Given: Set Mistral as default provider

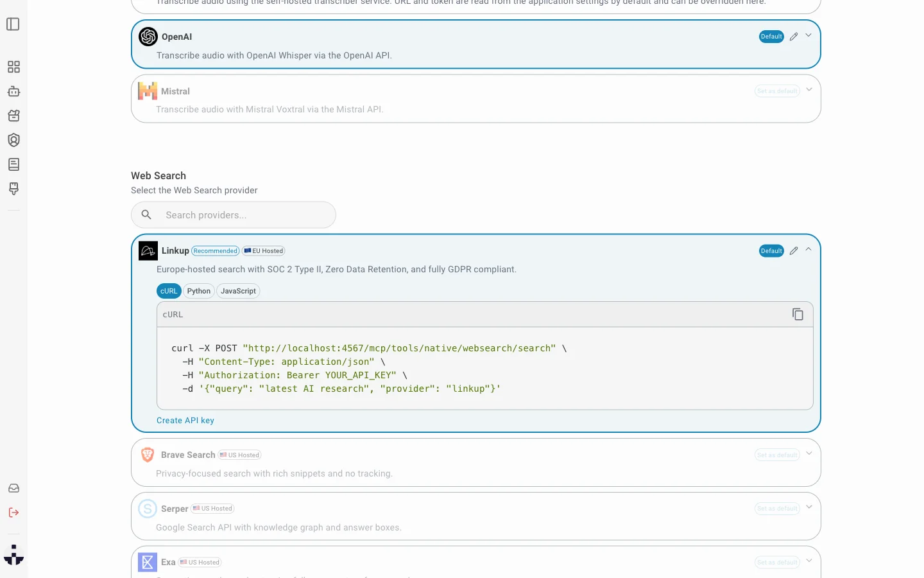Looking at the screenshot, I should pyautogui.click(x=777, y=91).
